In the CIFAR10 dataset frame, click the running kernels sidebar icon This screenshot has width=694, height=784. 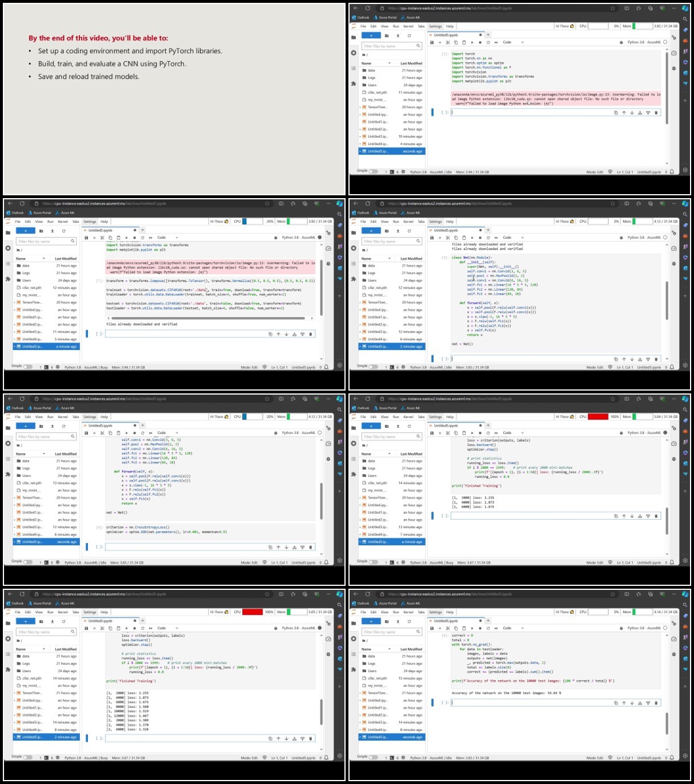(8, 248)
